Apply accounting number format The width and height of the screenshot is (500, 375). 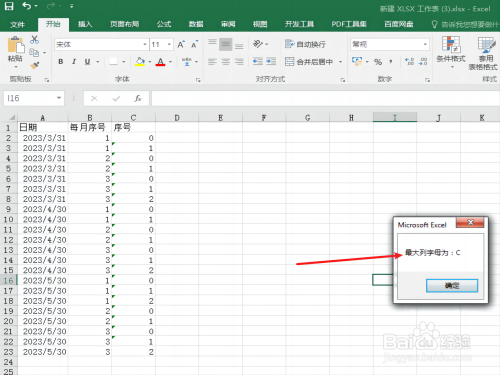[x=357, y=61]
